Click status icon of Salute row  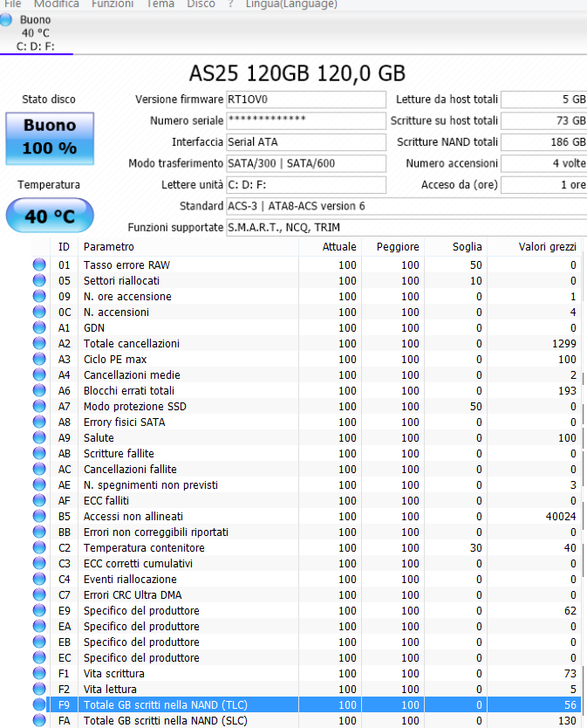click(39, 438)
